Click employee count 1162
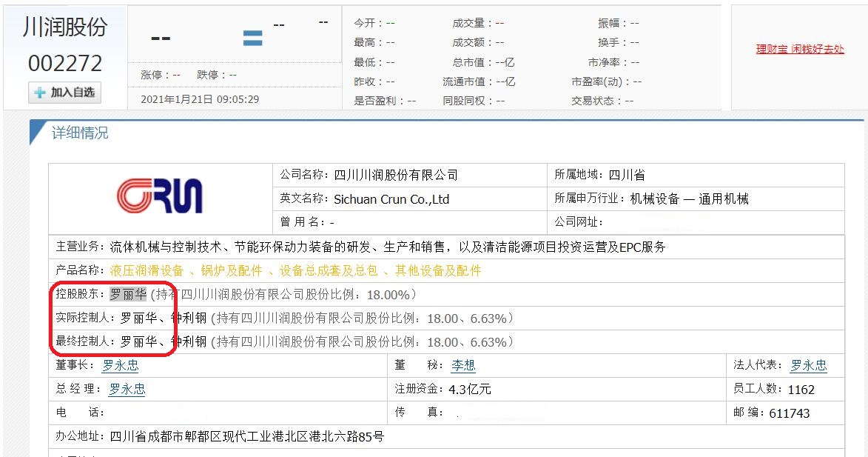Viewport: 868px width, 457px height. 801,390
